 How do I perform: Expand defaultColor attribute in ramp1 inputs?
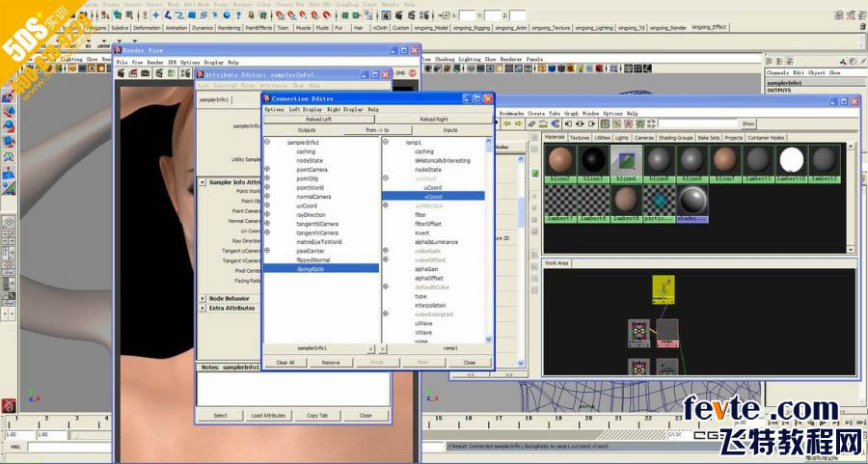tap(386, 287)
